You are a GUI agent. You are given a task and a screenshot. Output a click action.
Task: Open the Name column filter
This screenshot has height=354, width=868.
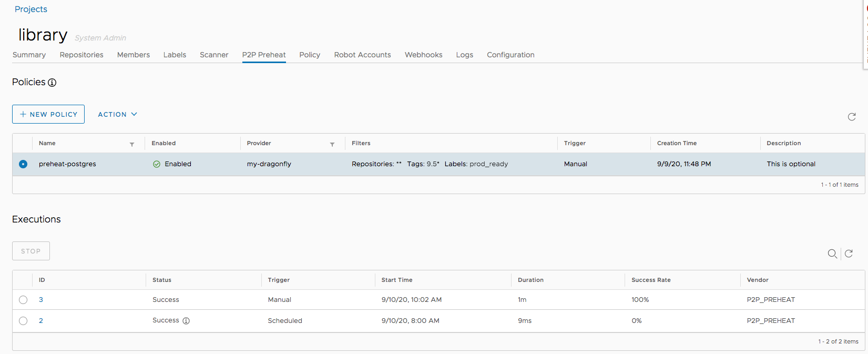[x=132, y=144]
